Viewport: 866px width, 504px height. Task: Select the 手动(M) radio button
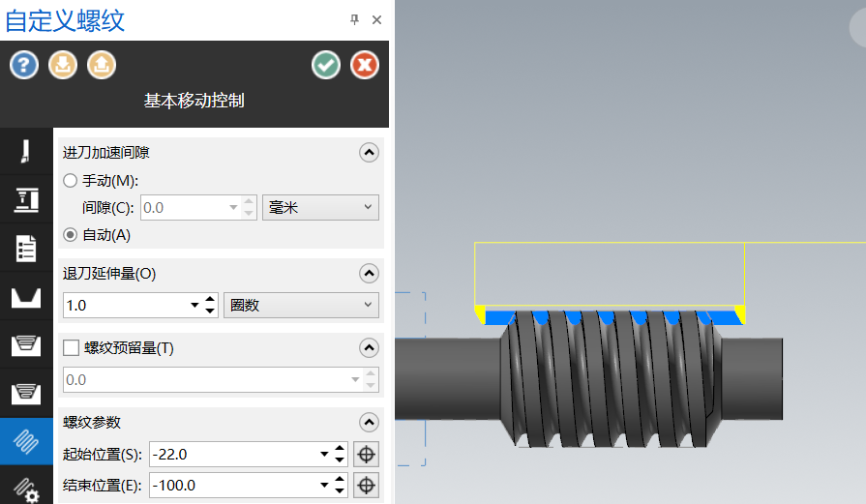pos(70,181)
